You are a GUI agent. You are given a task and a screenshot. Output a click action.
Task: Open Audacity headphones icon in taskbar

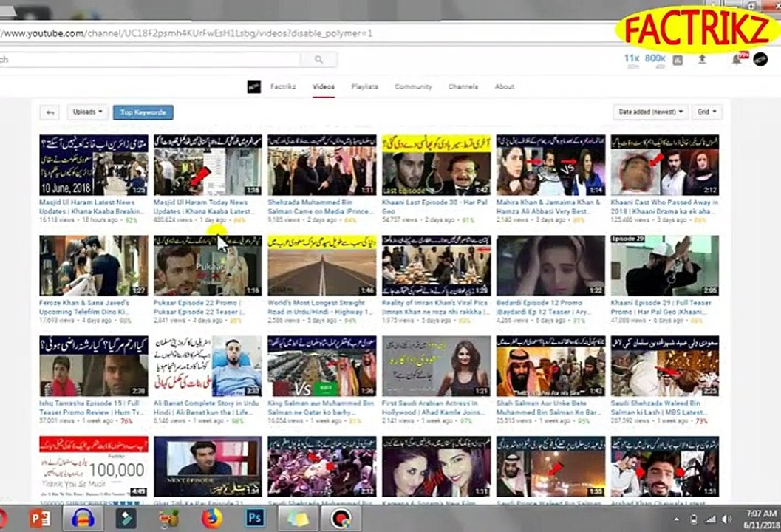[83, 519]
